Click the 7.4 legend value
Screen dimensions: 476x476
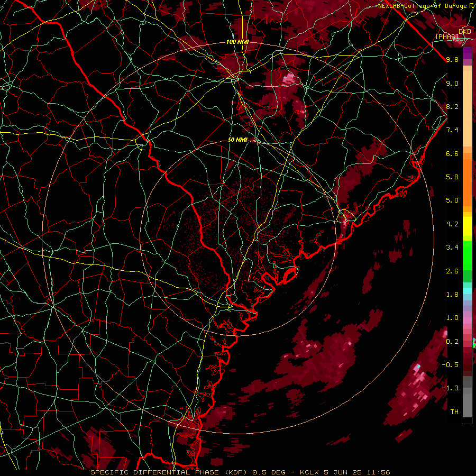452,130
